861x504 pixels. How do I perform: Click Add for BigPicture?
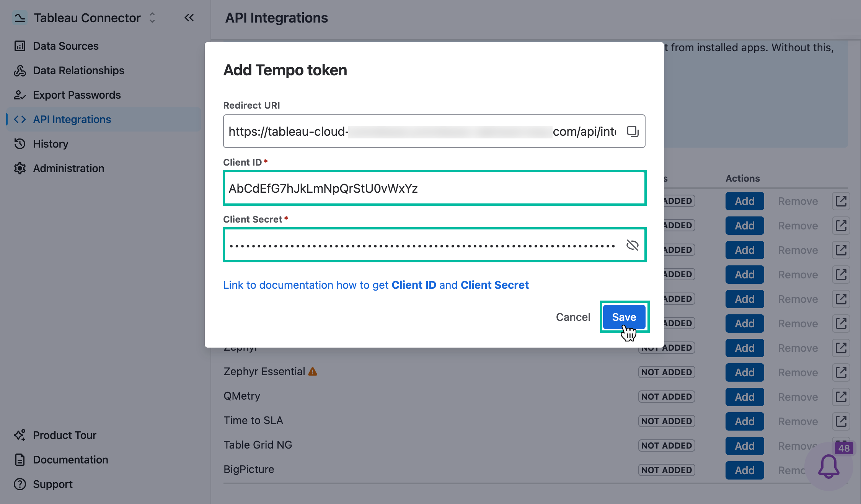[x=745, y=470]
